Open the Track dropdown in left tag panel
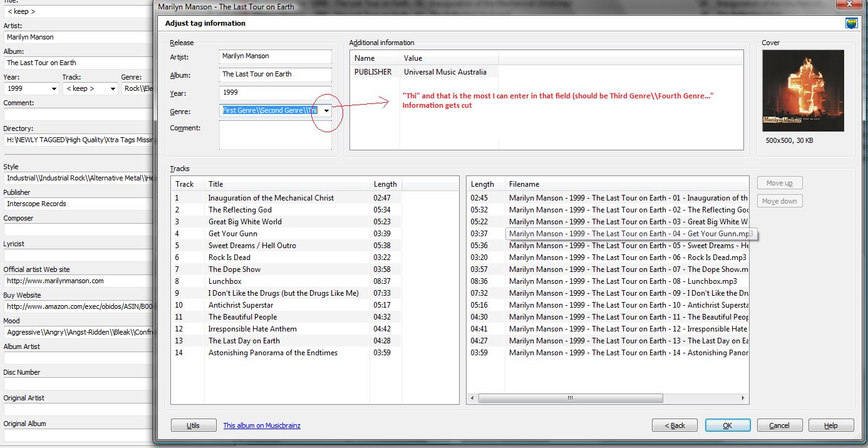Viewport: 868px width, 448px height. pyautogui.click(x=113, y=88)
